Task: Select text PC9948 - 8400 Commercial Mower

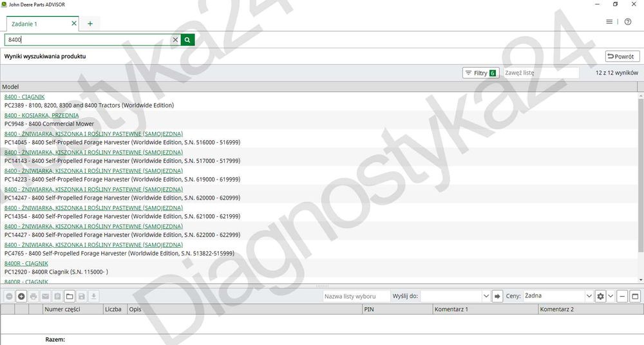Action: (x=50, y=124)
